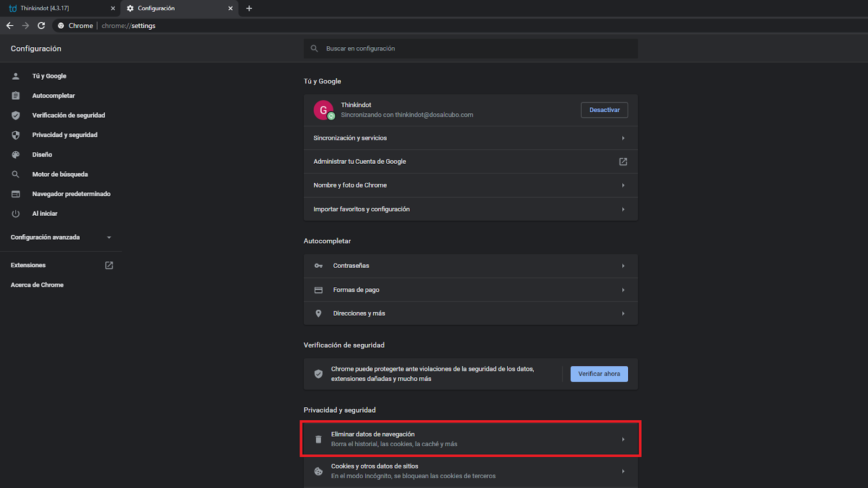Image resolution: width=868 pixels, height=488 pixels.
Task: Select Privacidad y seguridad in sidebar
Action: click(x=65, y=135)
